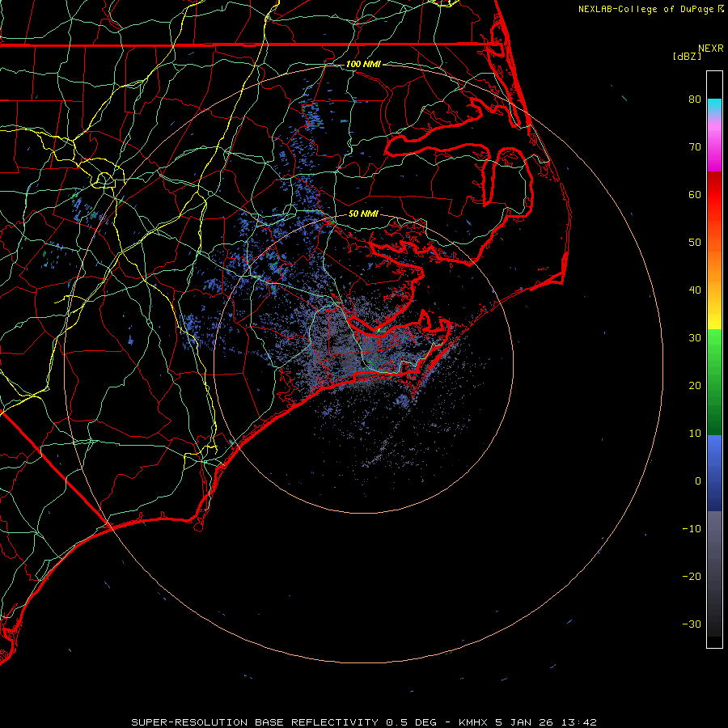Click the -30 dBZ scale value
Viewport: 728px width, 728px height.
[692, 624]
